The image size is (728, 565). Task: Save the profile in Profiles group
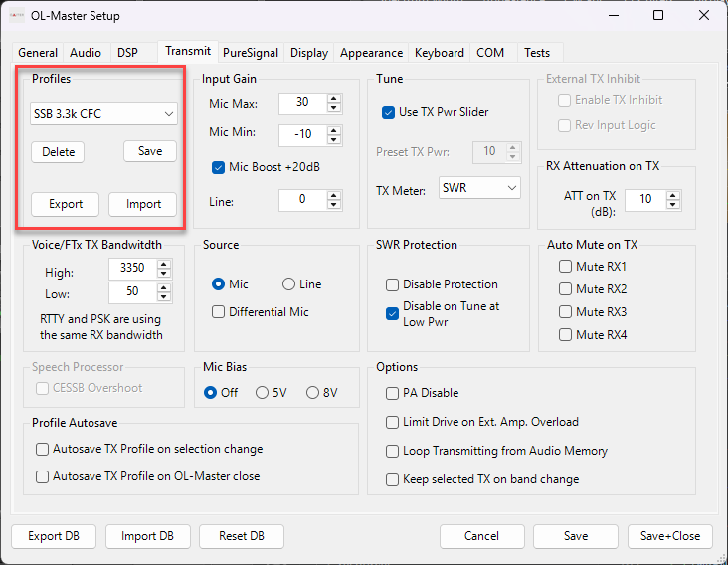point(150,151)
